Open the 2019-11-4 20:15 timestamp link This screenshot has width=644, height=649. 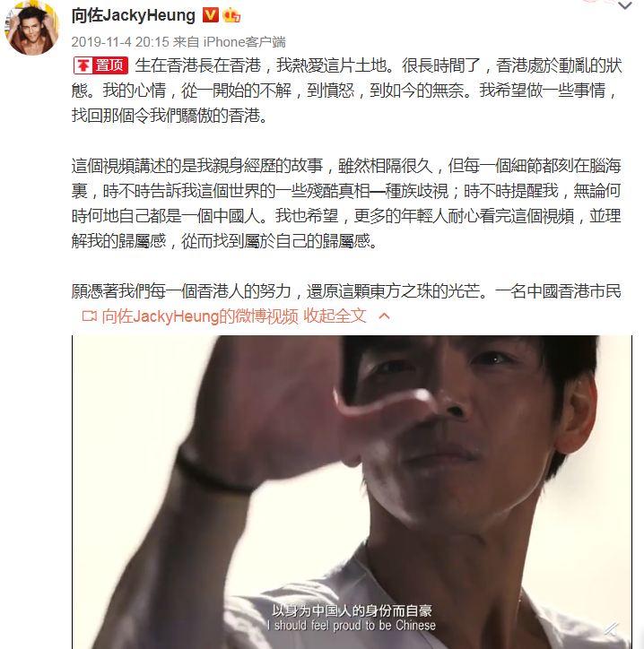(x=120, y=42)
